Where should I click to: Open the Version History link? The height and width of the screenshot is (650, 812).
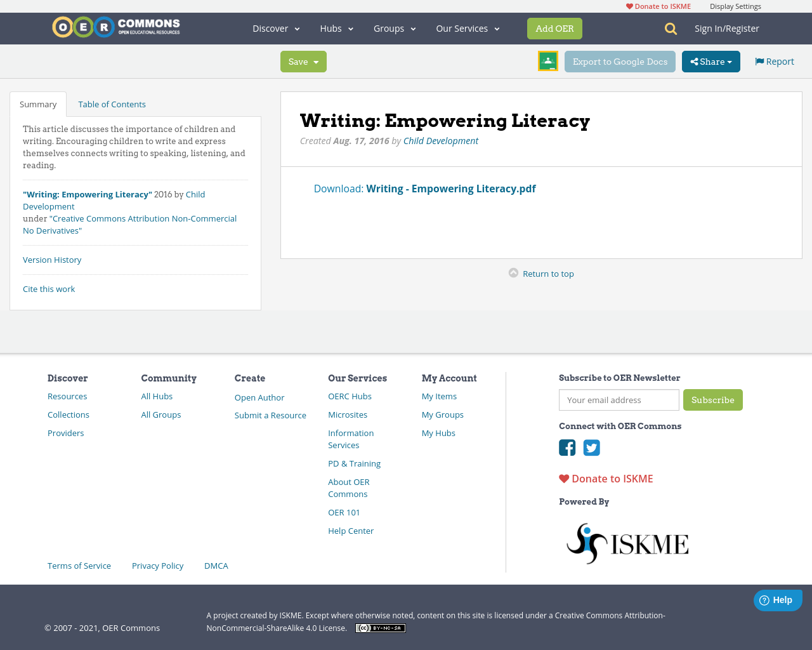click(x=51, y=260)
